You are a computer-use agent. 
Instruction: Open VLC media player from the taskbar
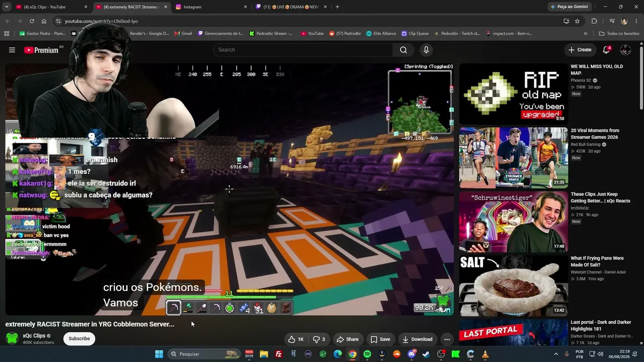[x=485, y=354]
